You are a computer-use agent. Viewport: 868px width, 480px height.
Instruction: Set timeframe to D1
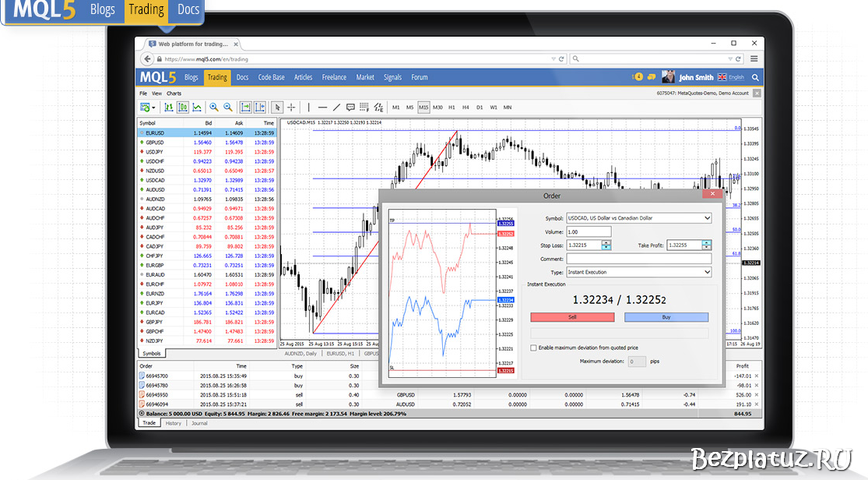point(480,108)
